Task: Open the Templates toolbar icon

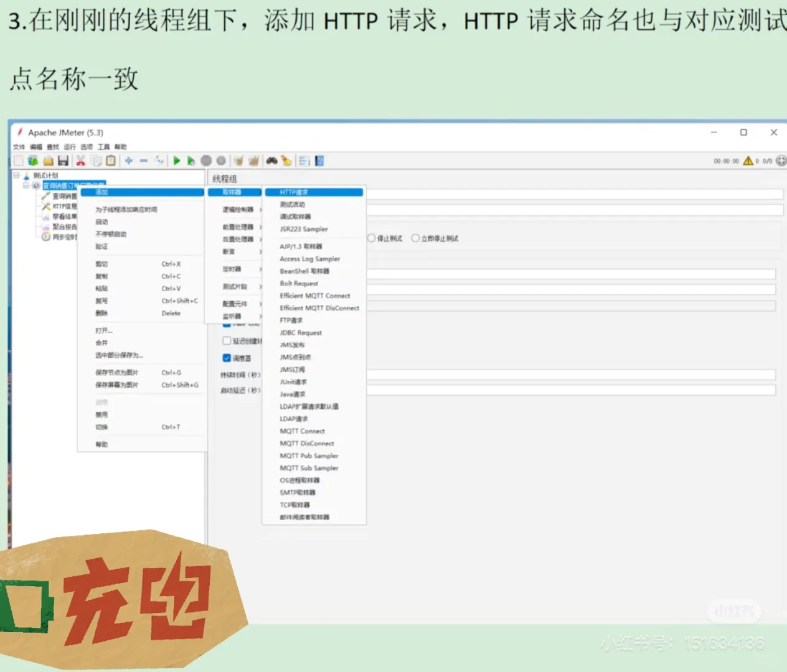Action: coord(33,161)
